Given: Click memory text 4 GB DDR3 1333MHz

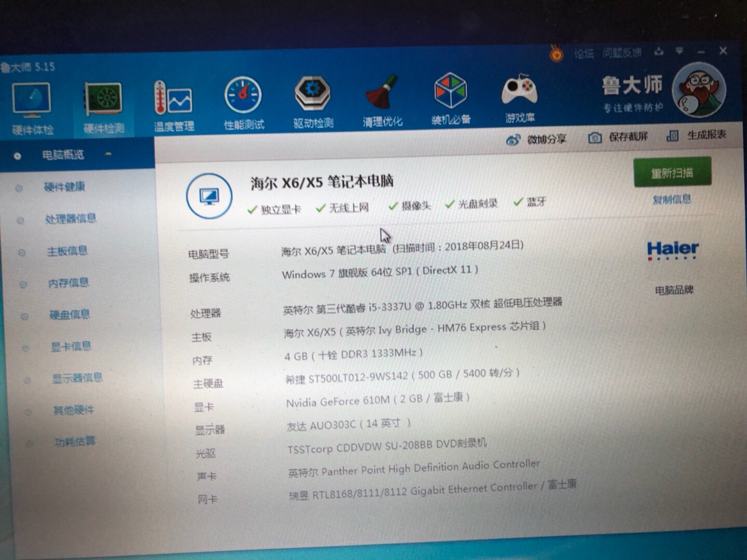Looking at the screenshot, I should tap(353, 354).
